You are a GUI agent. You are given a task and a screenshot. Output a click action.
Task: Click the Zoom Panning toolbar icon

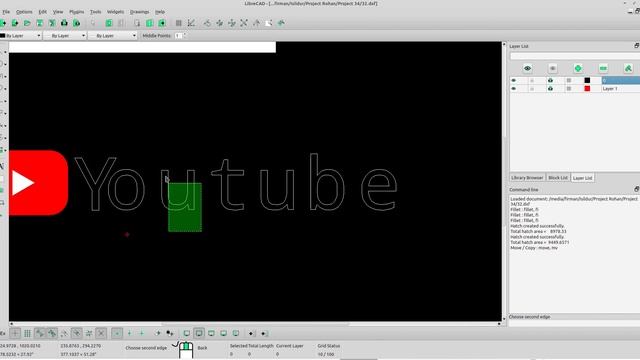281,23
